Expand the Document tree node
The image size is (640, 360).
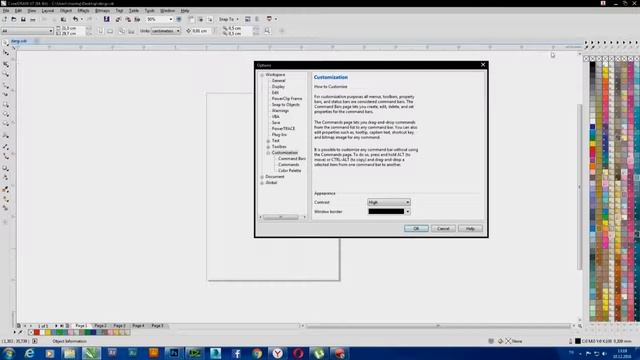(x=262, y=177)
